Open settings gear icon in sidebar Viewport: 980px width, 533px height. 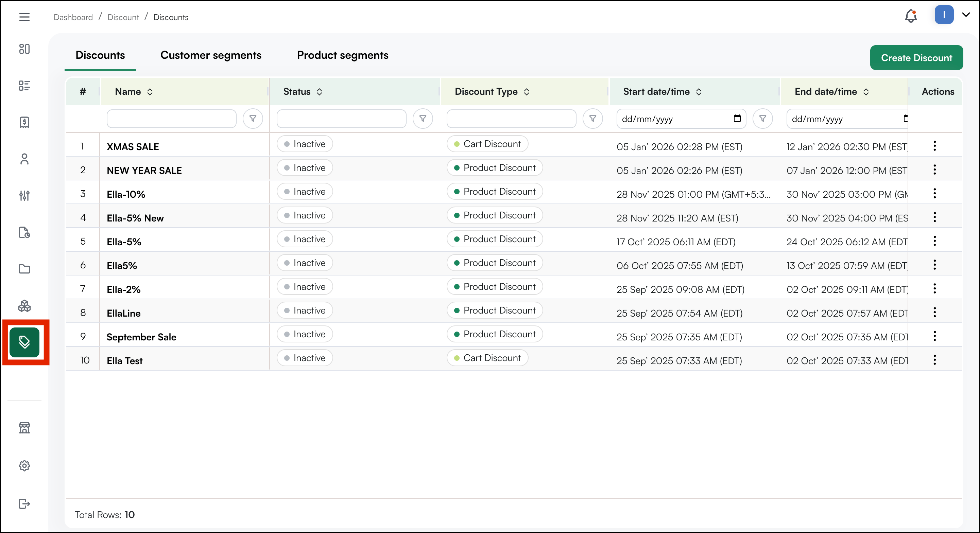pyautogui.click(x=24, y=466)
